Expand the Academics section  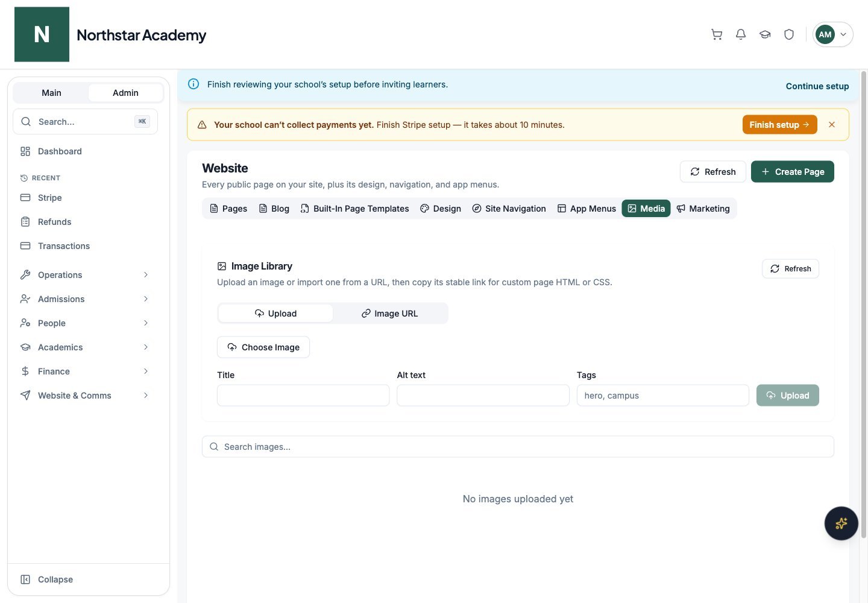(x=84, y=347)
